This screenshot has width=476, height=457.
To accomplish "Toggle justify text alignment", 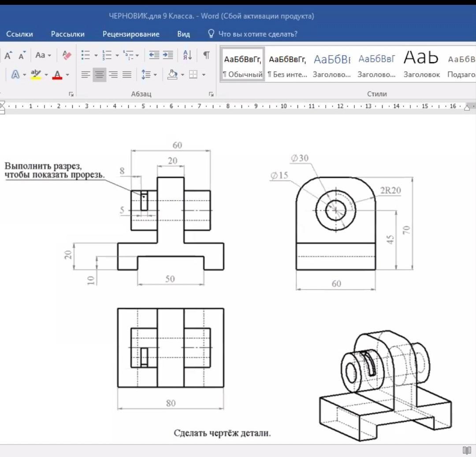I will [x=127, y=75].
